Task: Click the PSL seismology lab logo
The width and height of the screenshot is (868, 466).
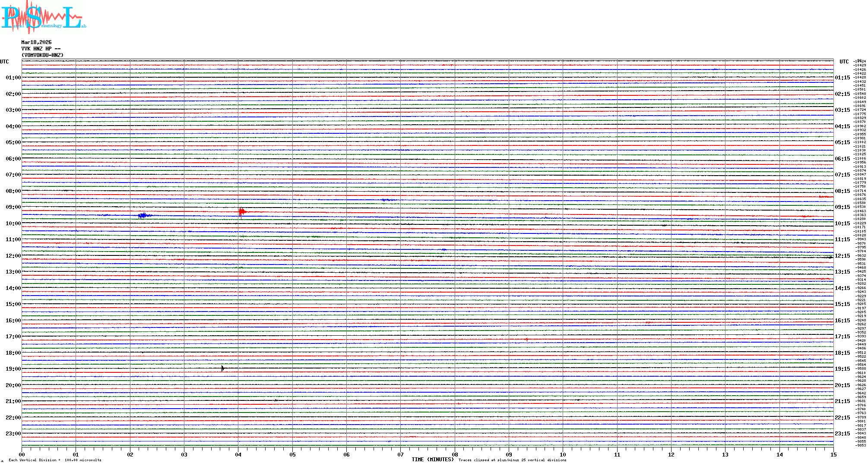Action: pyautogui.click(x=43, y=17)
